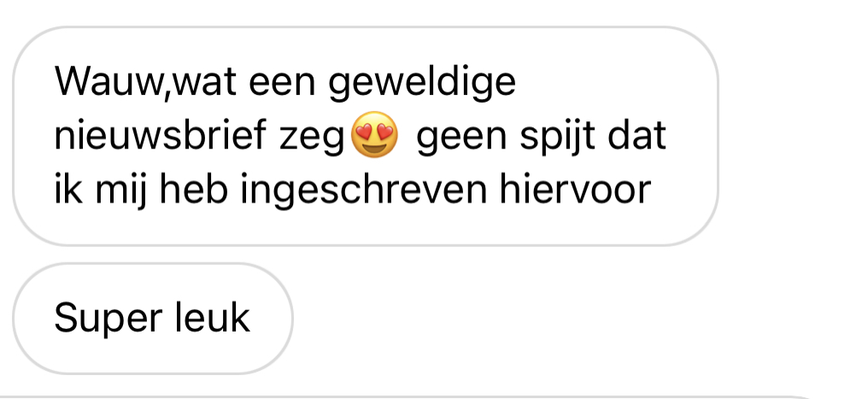Tap the message starting with 'Wauw,wat een geweldige'
Viewport: 868px width, 399px height.
366,136
